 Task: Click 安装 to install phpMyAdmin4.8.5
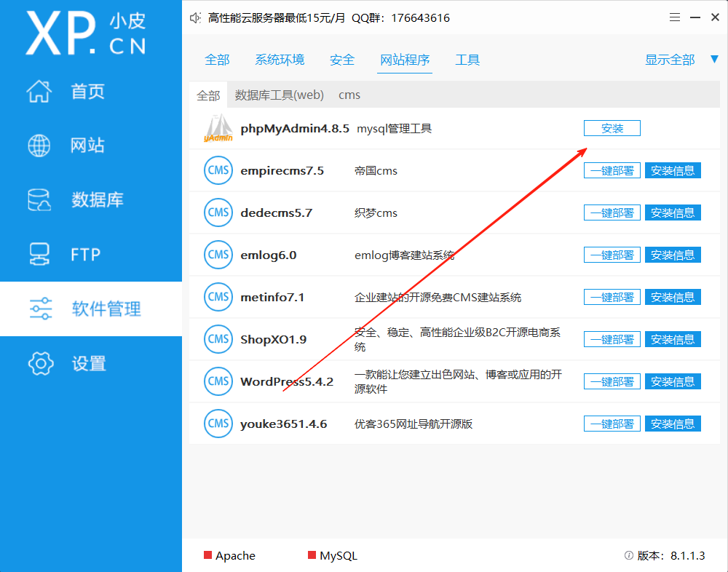612,127
